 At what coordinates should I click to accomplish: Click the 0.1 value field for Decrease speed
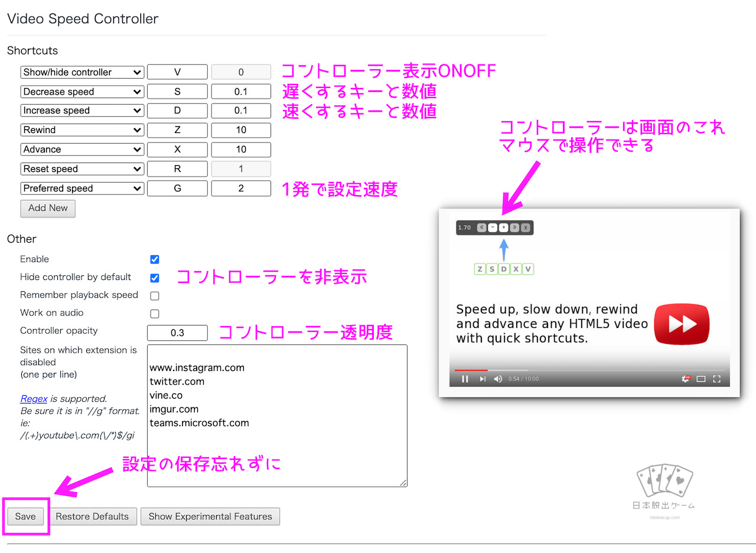point(241,92)
